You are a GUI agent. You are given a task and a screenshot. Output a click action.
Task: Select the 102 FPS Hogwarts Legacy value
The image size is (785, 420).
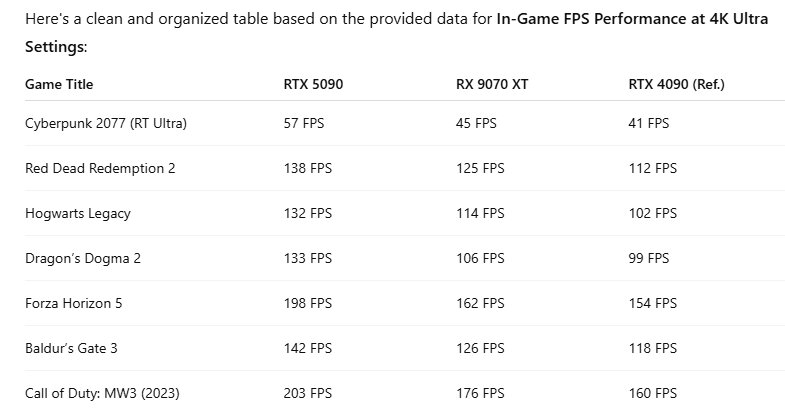pyautogui.click(x=652, y=213)
